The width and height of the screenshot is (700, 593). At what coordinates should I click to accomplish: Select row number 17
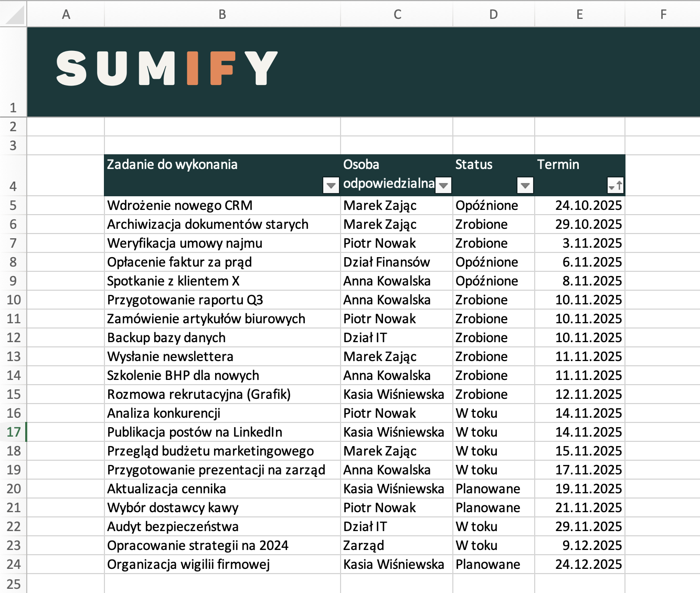pyautogui.click(x=14, y=432)
